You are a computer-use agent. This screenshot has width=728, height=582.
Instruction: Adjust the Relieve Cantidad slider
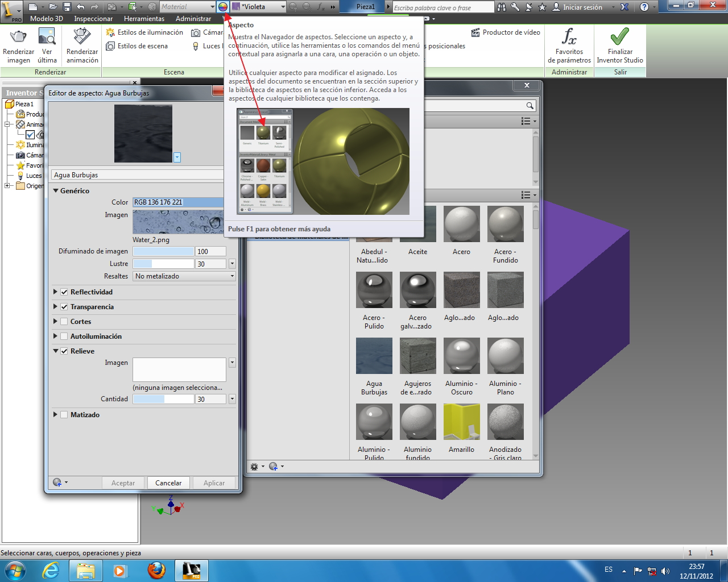(x=164, y=399)
